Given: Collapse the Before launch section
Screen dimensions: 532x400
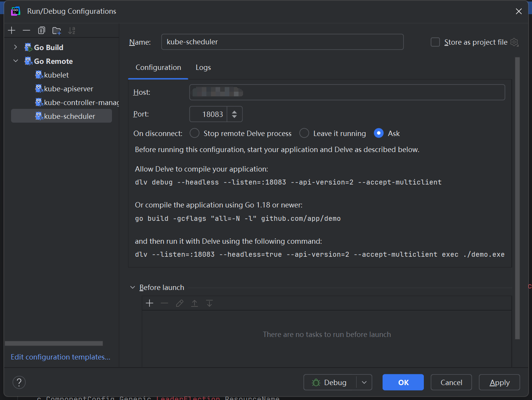Looking at the screenshot, I should click(x=133, y=287).
